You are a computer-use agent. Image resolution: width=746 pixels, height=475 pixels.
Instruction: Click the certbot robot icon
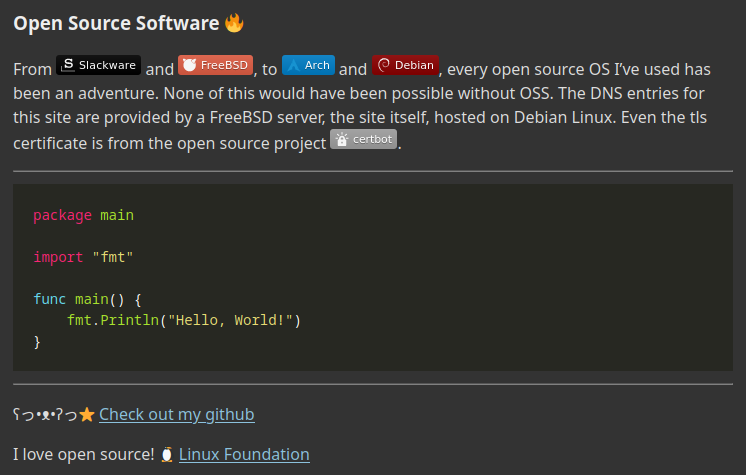[x=342, y=140]
